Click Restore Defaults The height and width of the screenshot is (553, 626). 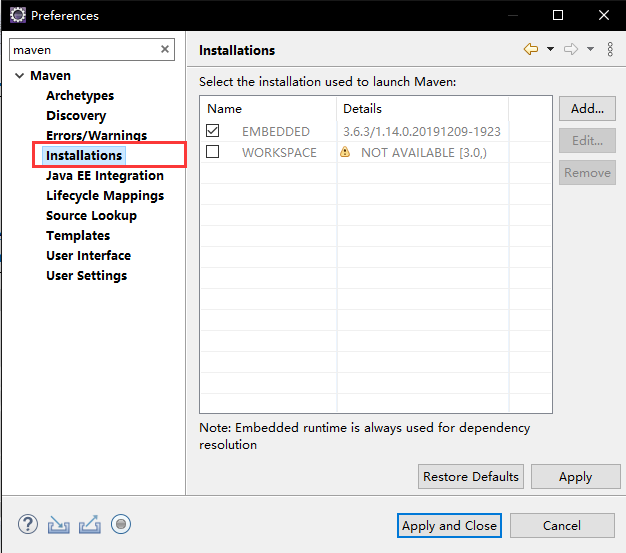471,476
